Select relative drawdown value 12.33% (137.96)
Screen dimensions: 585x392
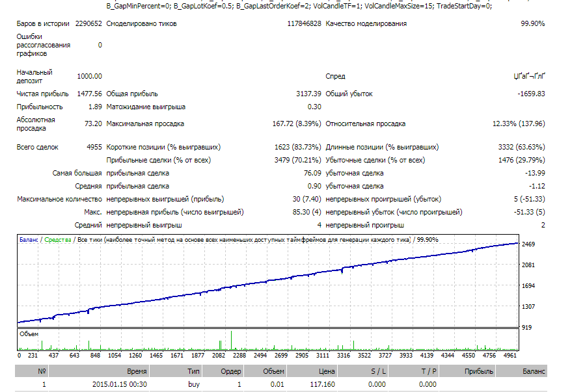click(519, 124)
